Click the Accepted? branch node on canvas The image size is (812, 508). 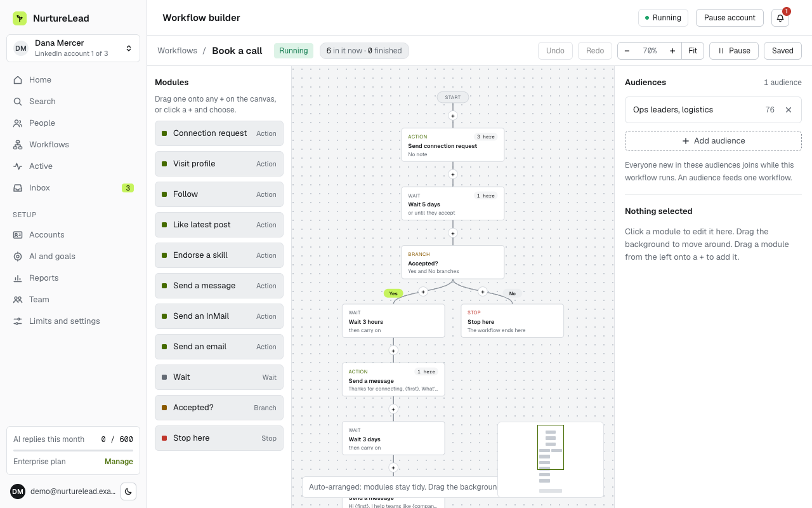(453, 262)
